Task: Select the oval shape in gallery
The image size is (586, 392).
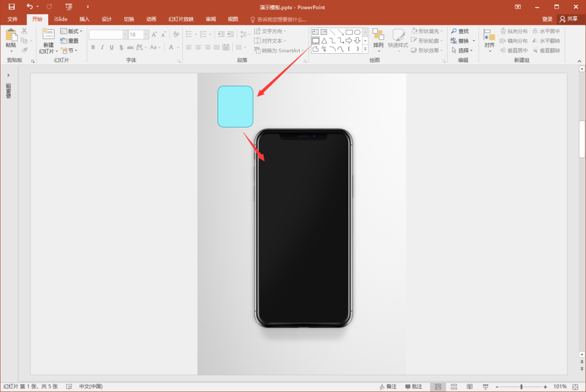Action: (357, 32)
